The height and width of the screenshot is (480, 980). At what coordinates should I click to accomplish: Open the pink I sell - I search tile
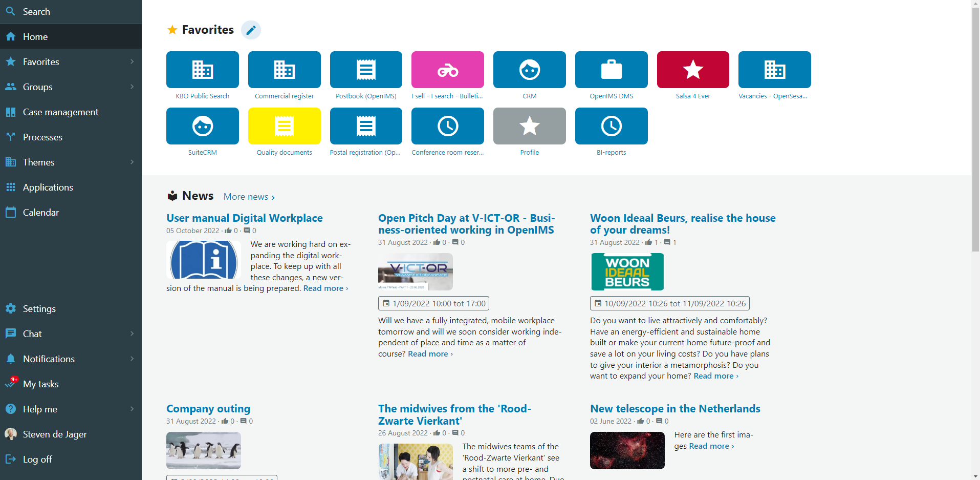point(447,70)
